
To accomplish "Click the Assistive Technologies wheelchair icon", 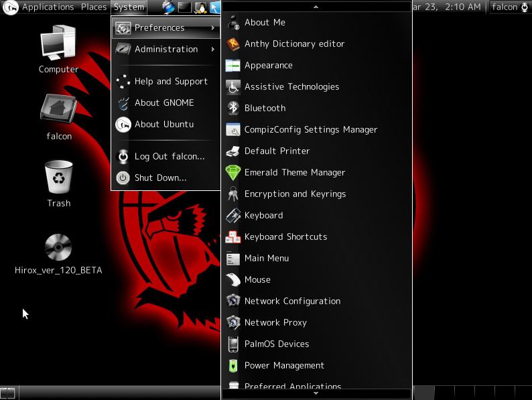I will (233, 87).
